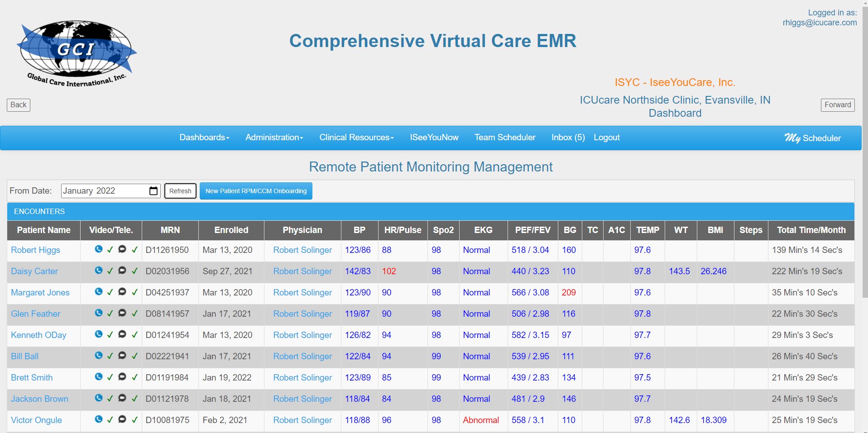Open My Scheduler
Viewport: 868px width, 433px height.
point(812,138)
